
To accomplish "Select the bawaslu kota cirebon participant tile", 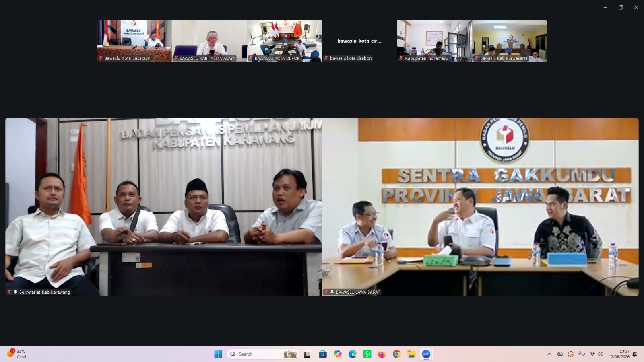I will point(359,41).
